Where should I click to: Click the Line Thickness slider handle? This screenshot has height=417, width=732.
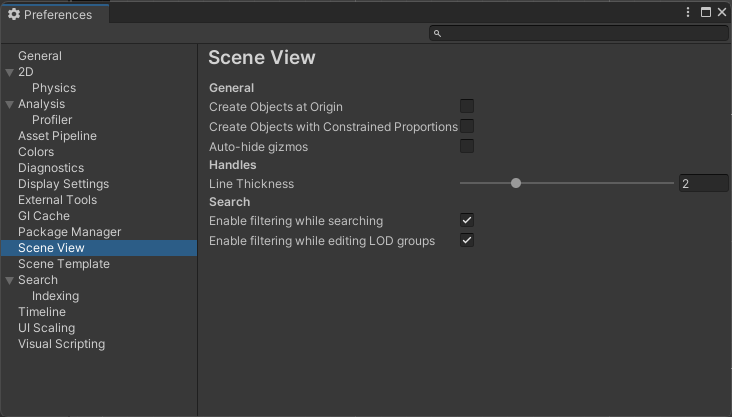516,183
